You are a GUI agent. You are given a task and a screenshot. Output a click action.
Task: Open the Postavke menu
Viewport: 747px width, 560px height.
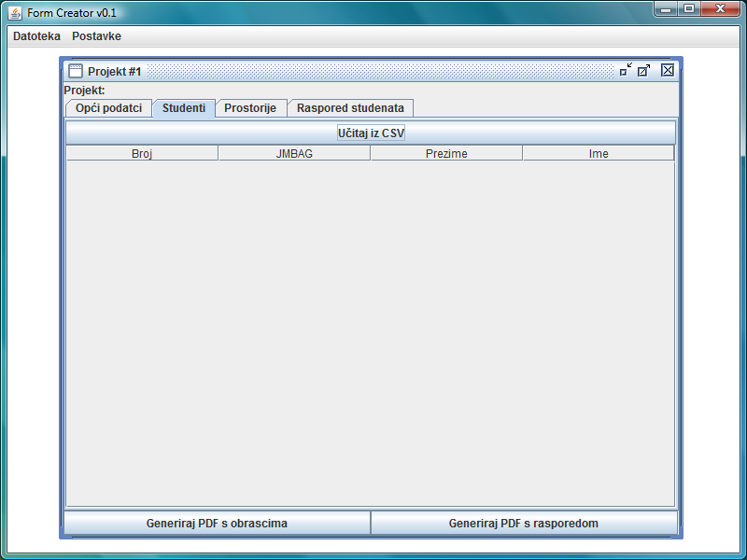point(96,36)
